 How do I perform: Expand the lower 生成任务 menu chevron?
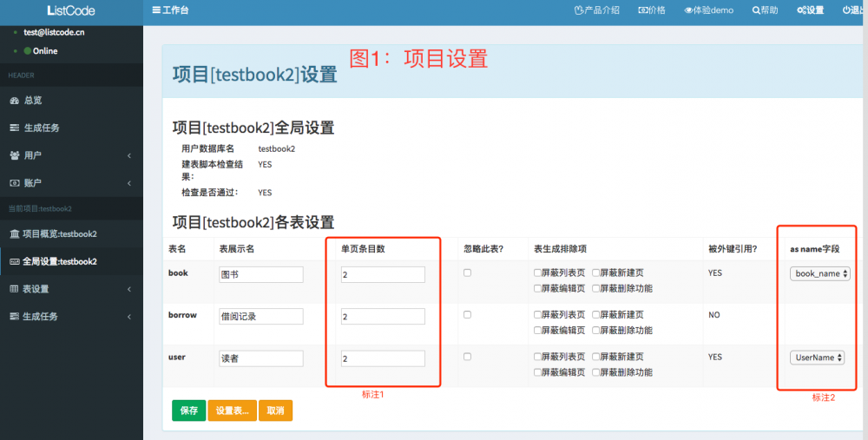pyautogui.click(x=129, y=317)
